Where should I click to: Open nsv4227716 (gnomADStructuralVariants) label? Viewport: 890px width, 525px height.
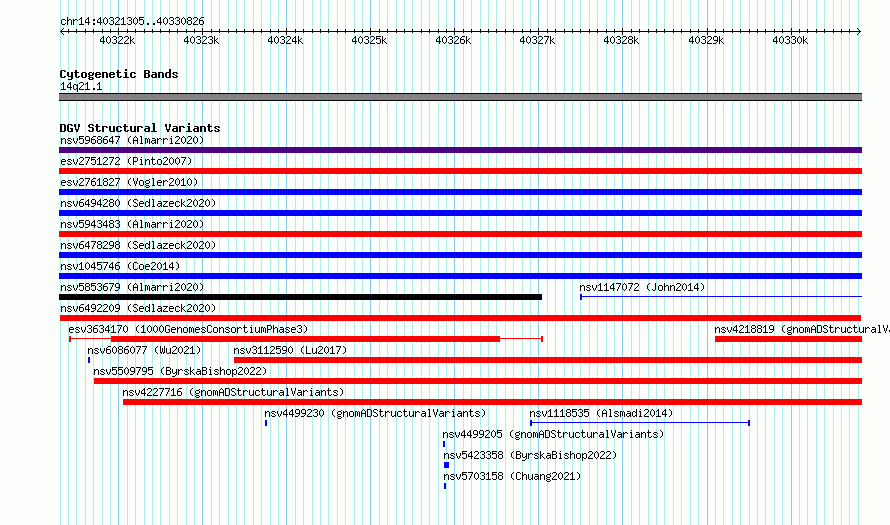(x=233, y=392)
